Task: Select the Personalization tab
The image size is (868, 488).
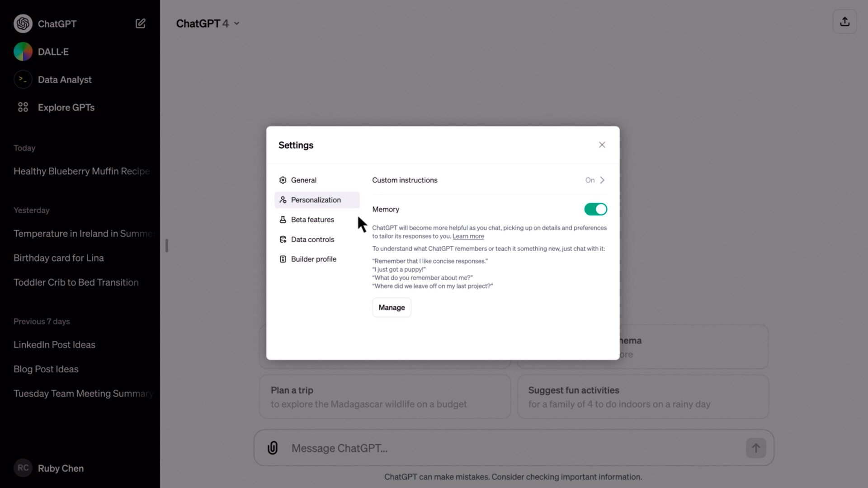Action: point(316,199)
